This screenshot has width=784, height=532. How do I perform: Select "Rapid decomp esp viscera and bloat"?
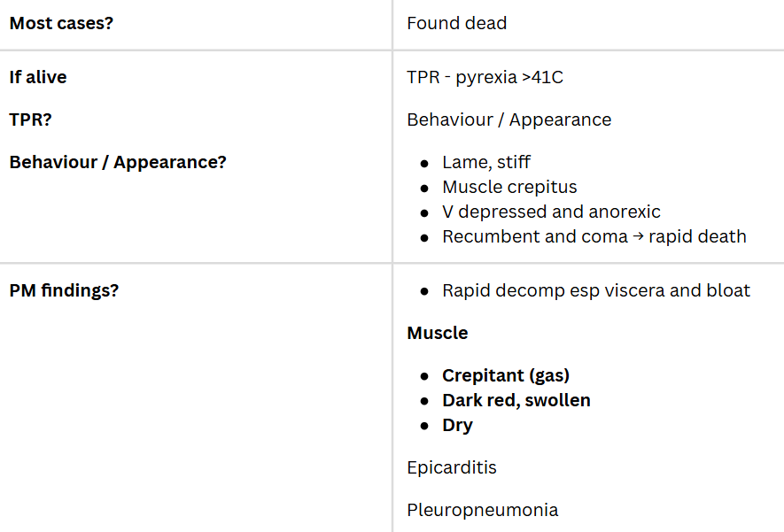pos(596,290)
